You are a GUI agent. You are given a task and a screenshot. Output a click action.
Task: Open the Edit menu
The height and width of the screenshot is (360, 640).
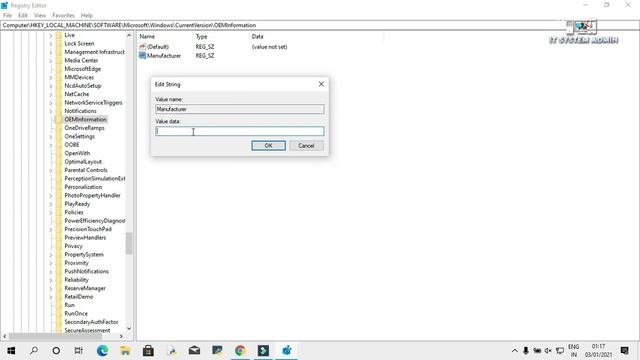click(x=23, y=16)
